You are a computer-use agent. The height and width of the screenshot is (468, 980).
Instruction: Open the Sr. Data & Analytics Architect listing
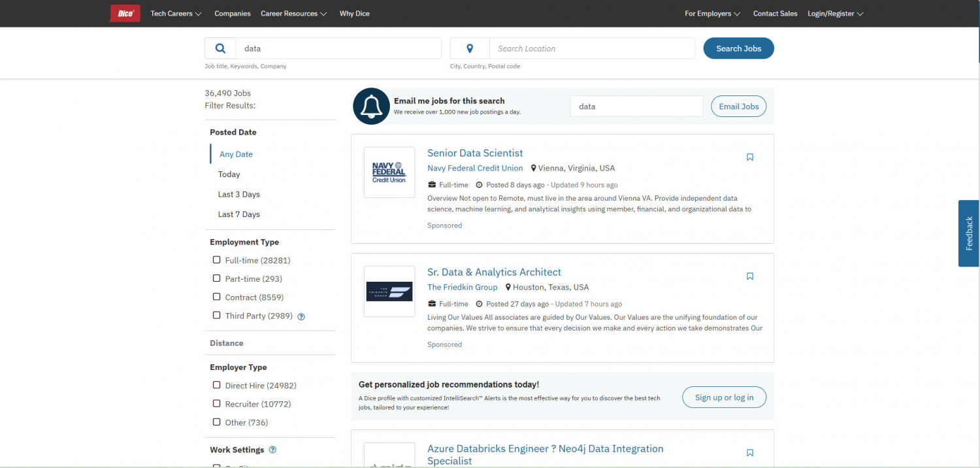[x=494, y=272]
